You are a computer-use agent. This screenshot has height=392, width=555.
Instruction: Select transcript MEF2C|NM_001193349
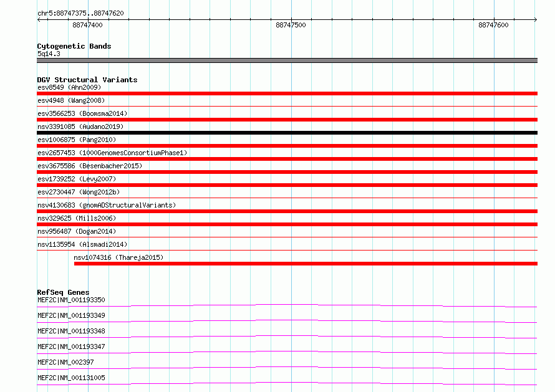coord(71,315)
